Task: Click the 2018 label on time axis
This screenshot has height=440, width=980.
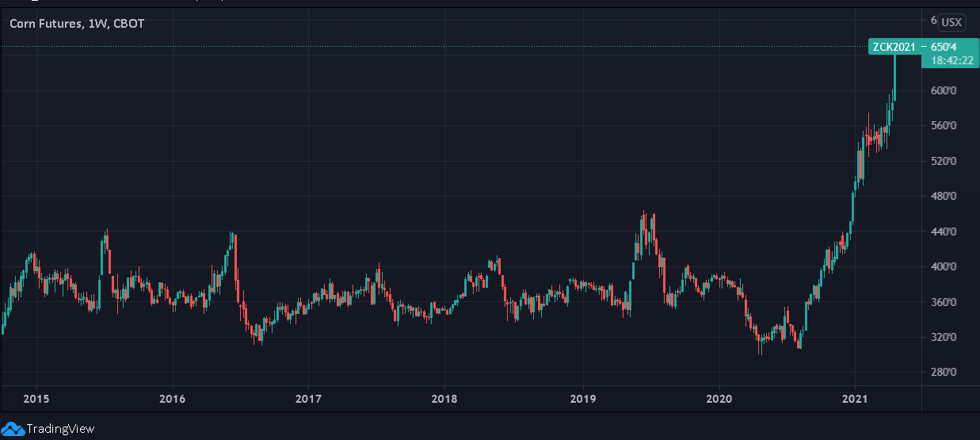Action: tap(445, 397)
